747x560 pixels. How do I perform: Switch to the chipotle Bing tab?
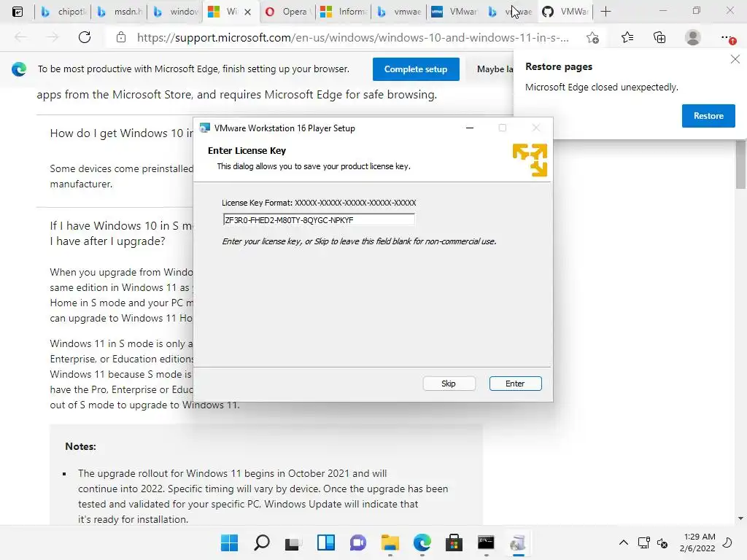click(x=63, y=12)
